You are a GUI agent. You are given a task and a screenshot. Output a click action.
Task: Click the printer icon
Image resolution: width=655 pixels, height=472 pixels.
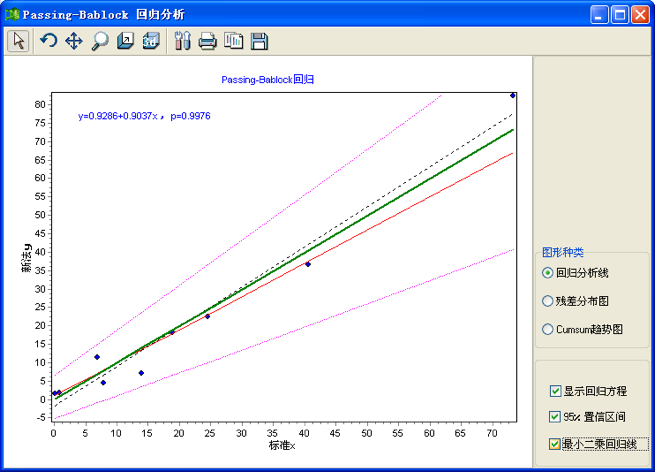coord(208,41)
